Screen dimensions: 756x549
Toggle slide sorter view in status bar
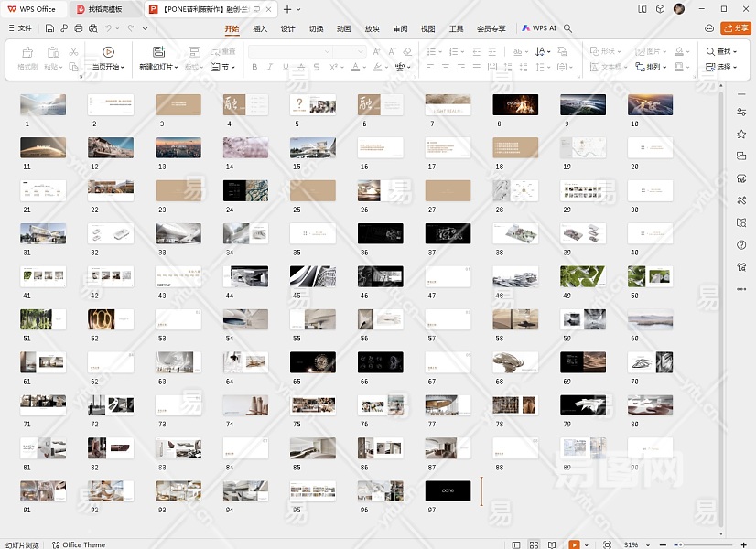point(535,544)
